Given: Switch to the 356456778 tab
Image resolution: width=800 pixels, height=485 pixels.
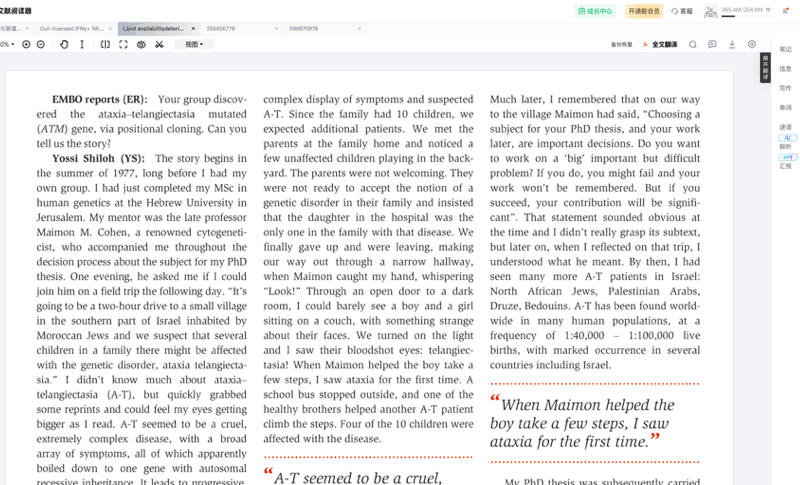Looking at the screenshot, I should [220, 29].
